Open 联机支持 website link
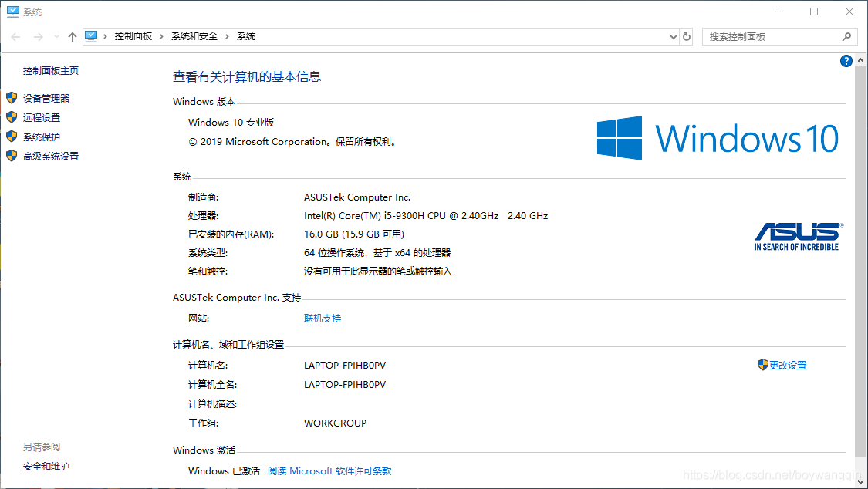868x489 pixels. [x=323, y=319]
